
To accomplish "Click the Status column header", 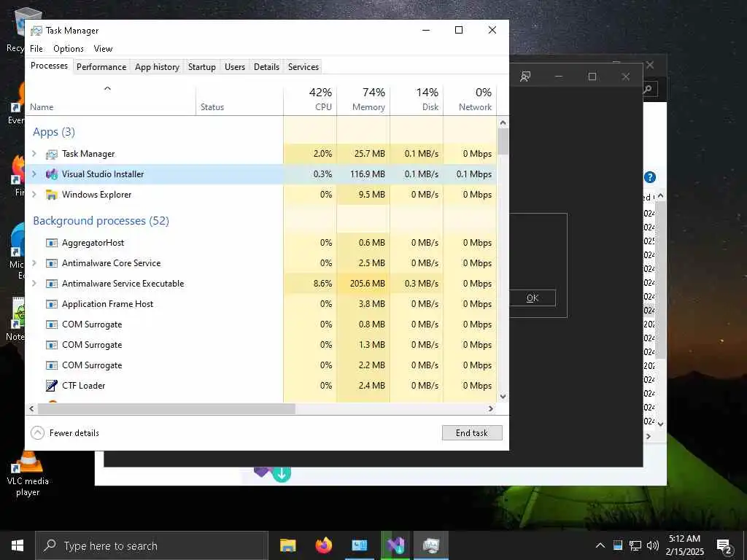I will [x=239, y=99].
